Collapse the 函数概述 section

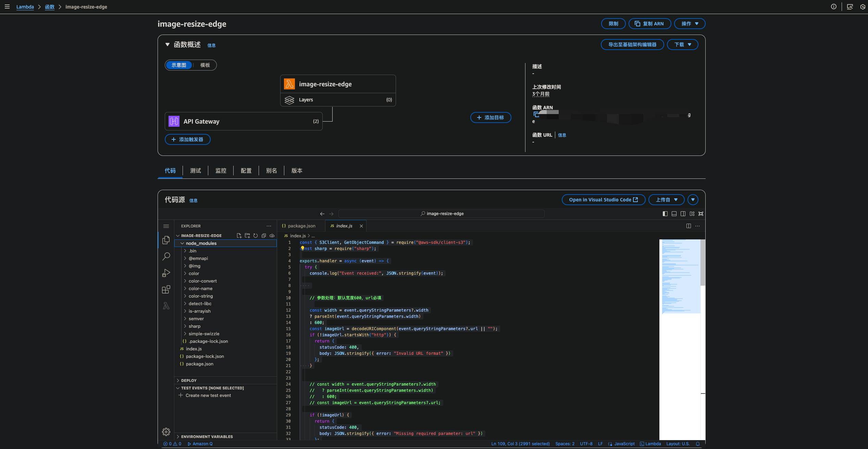[168, 45]
